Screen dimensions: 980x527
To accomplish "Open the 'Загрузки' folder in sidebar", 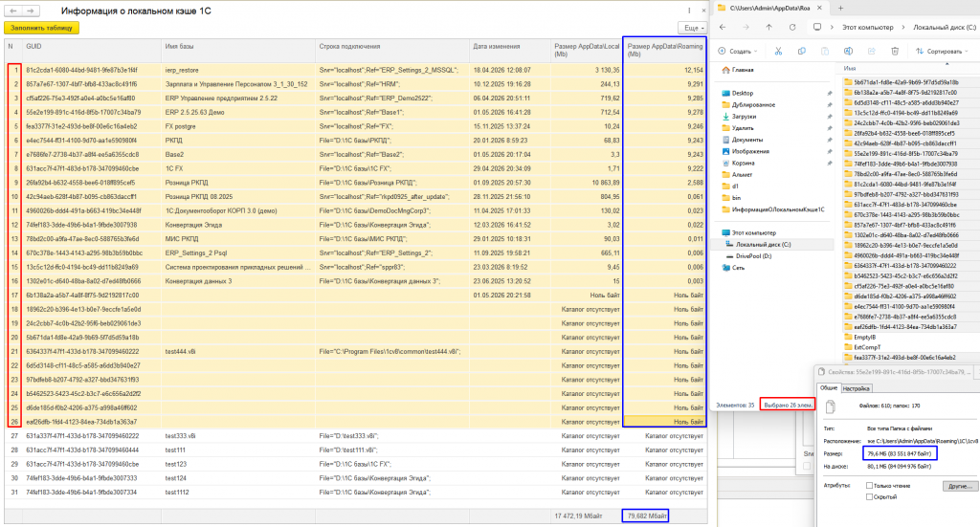I will [744, 116].
